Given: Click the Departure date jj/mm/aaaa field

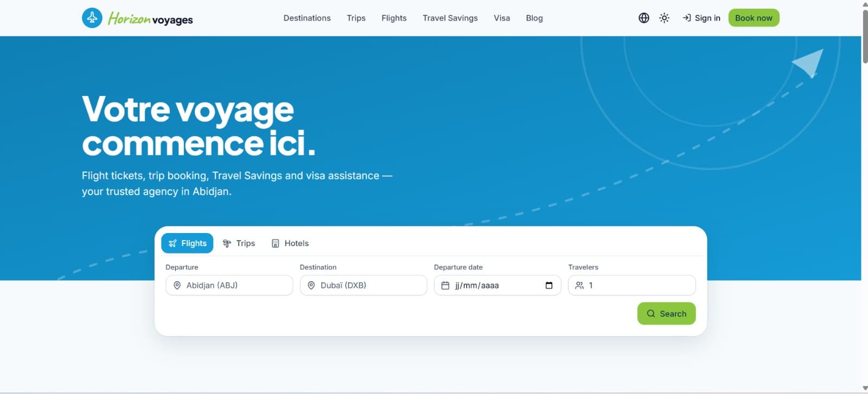Looking at the screenshot, I should point(497,285).
